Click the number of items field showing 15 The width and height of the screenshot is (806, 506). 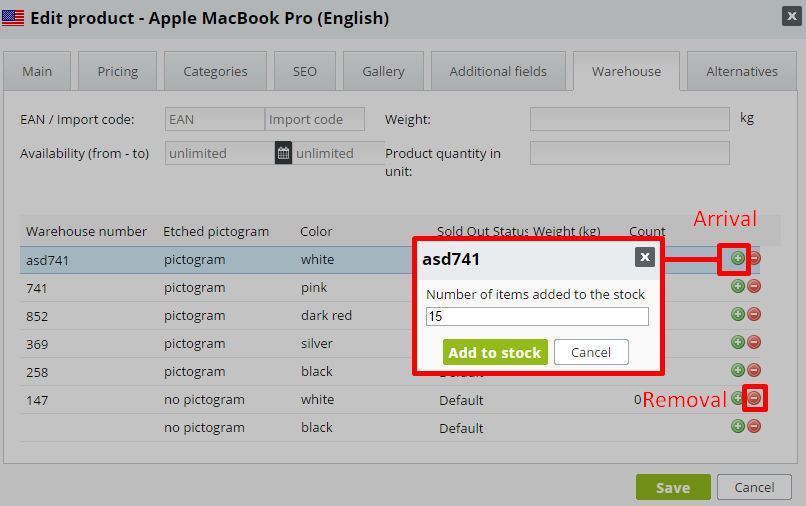(x=537, y=316)
